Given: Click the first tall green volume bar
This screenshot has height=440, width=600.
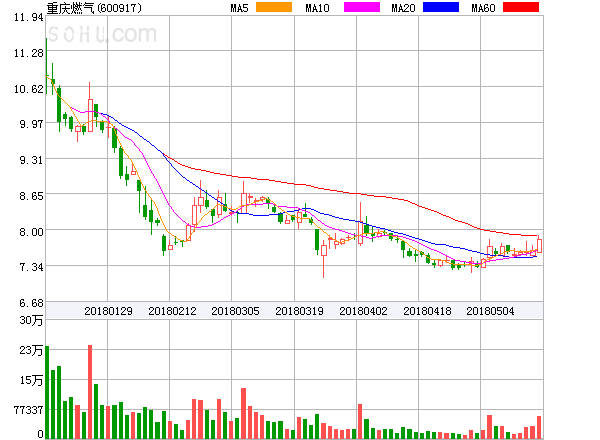Looking at the screenshot, I should point(47,392).
